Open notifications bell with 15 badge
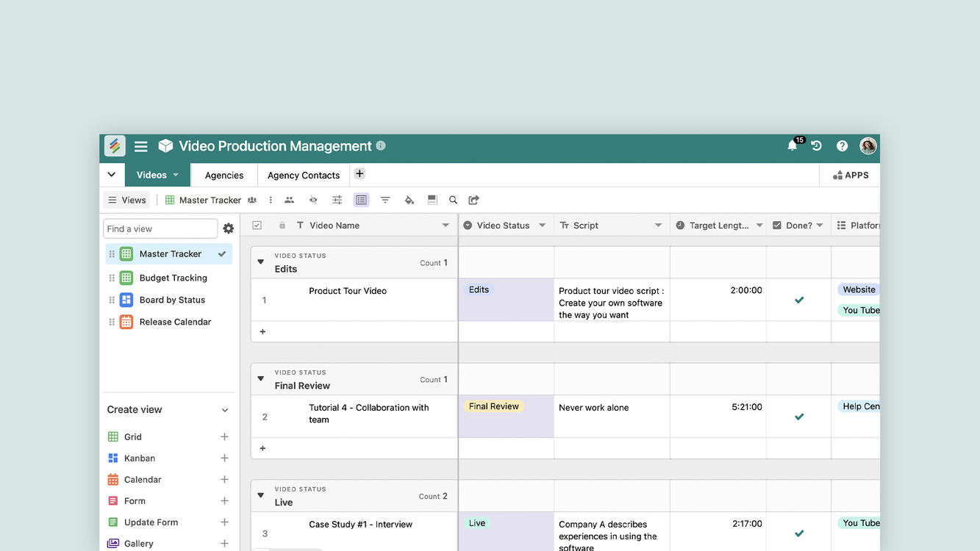 coord(793,145)
